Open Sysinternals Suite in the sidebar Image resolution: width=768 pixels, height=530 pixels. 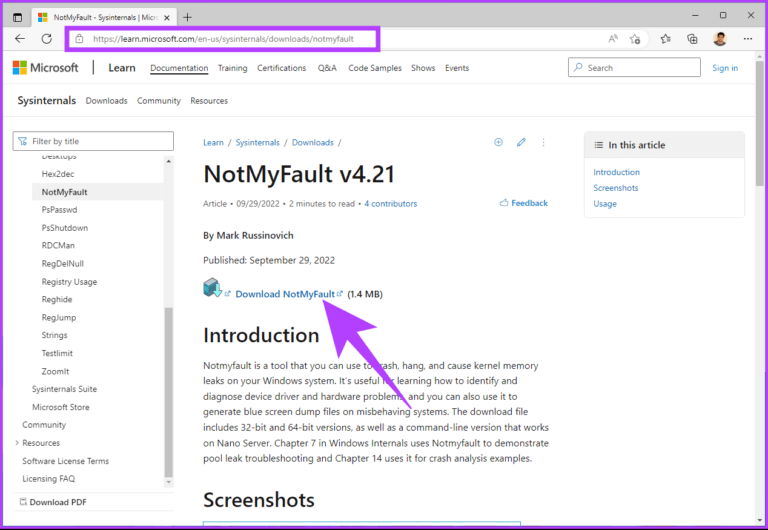coord(64,389)
